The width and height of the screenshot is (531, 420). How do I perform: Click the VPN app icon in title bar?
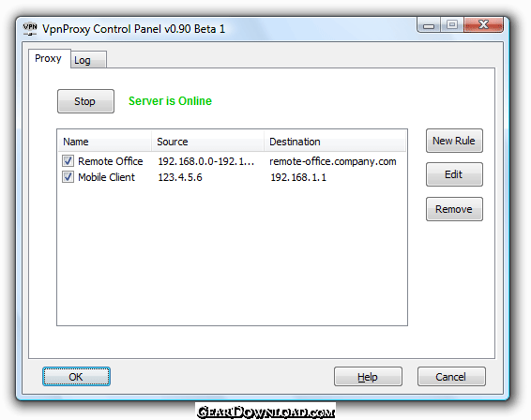point(30,29)
